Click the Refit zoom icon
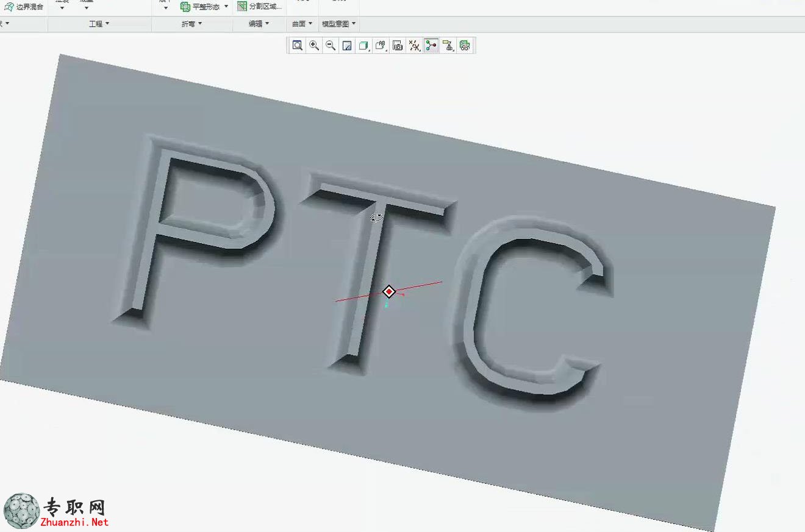Viewport: 805px width, 532px height. [298, 46]
